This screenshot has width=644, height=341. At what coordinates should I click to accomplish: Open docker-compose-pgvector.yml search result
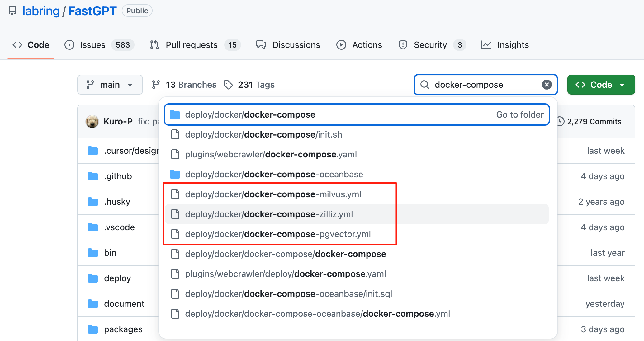357,234
